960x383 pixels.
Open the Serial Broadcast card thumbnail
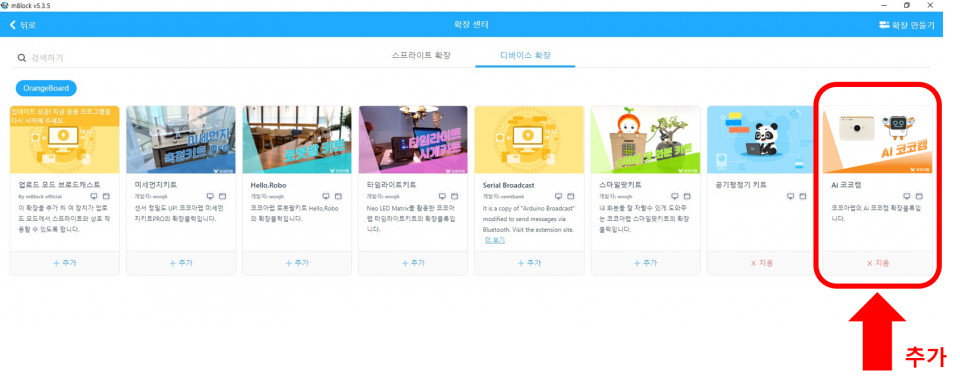click(530, 139)
